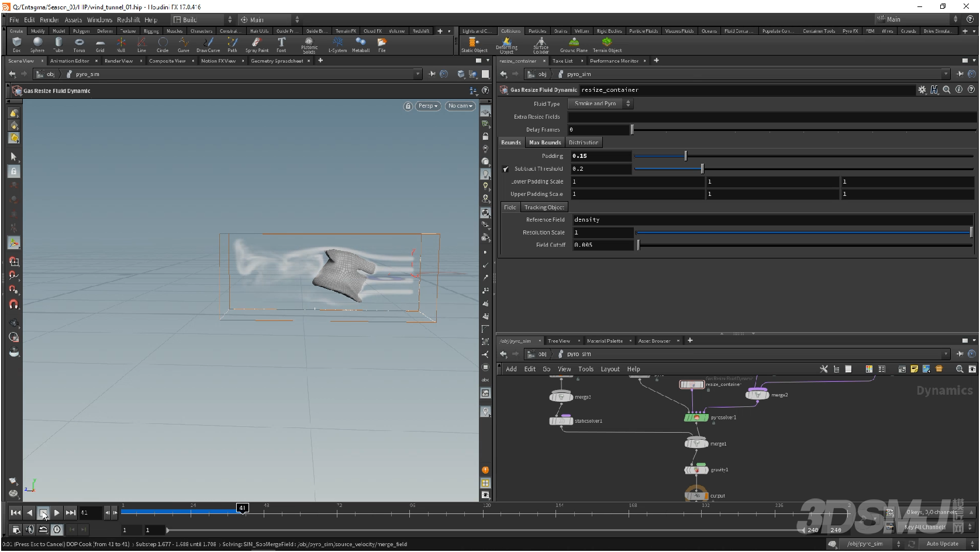Open network editor Tools menu
This screenshot has width=980, height=552.
[586, 369]
